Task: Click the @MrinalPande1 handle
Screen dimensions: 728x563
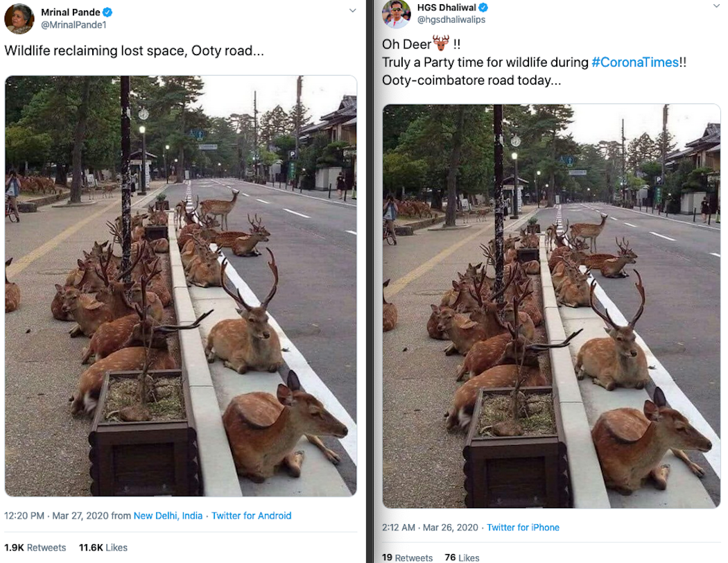Action: pyautogui.click(x=73, y=25)
